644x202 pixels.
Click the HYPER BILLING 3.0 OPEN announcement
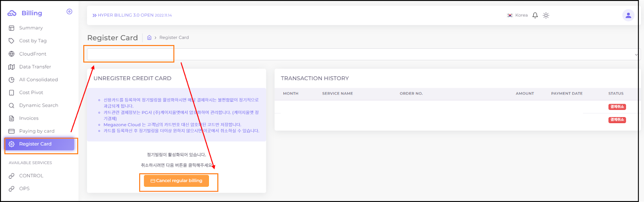click(132, 15)
